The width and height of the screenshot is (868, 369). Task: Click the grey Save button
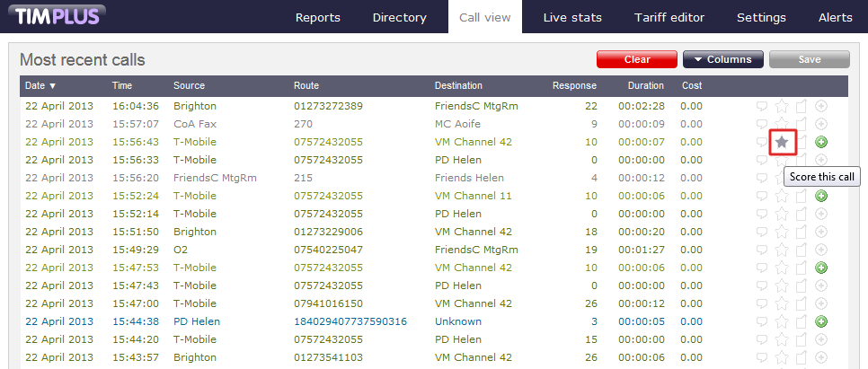point(809,59)
